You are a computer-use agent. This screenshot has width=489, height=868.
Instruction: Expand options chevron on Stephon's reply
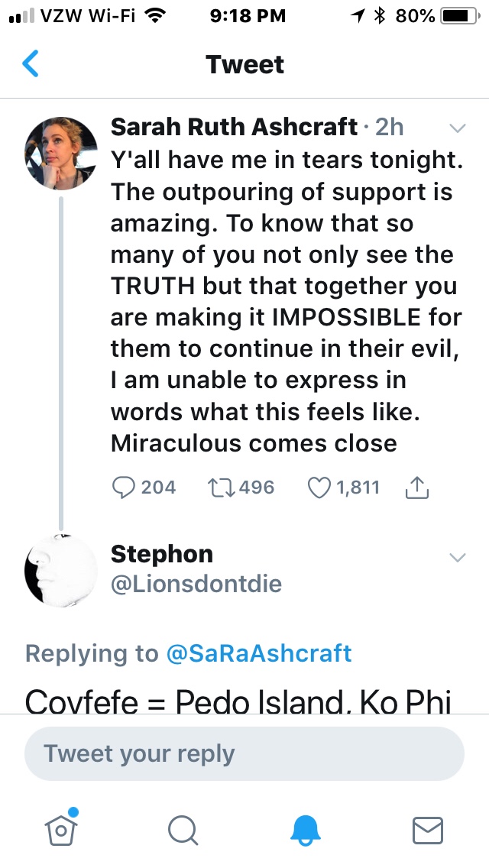click(457, 557)
